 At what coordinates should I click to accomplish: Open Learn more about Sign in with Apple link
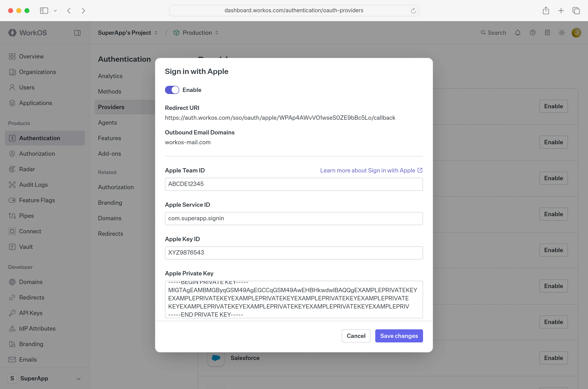click(371, 170)
